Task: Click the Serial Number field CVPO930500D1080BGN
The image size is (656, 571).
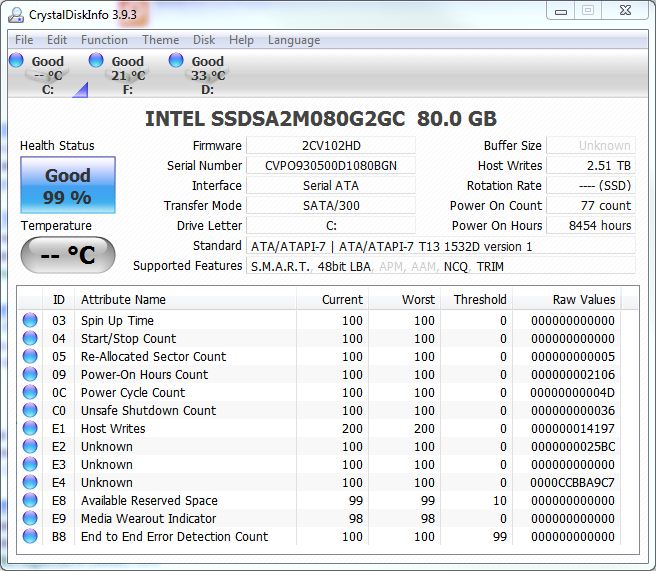Action: (x=331, y=166)
